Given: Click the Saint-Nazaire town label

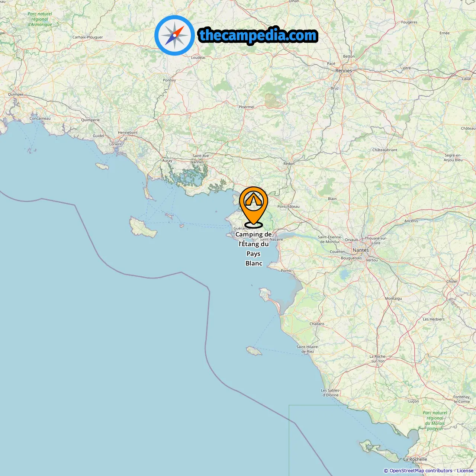Looking at the screenshot, I should (271, 239).
